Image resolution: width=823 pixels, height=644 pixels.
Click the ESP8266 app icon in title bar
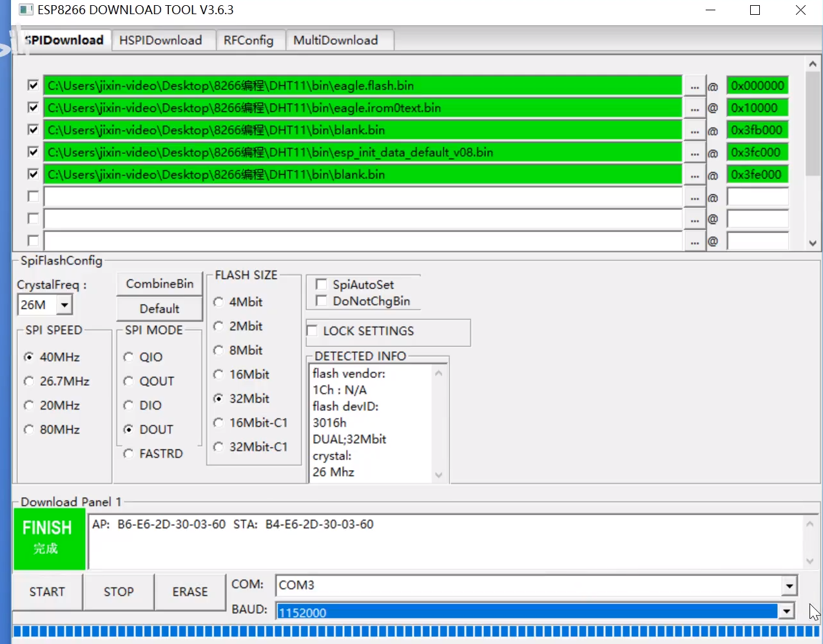point(26,10)
